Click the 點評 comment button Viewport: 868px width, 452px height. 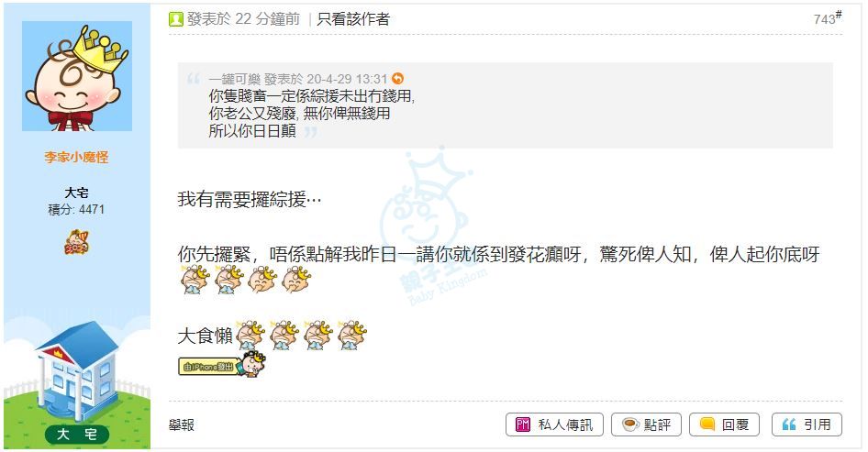pyautogui.click(x=646, y=424)
